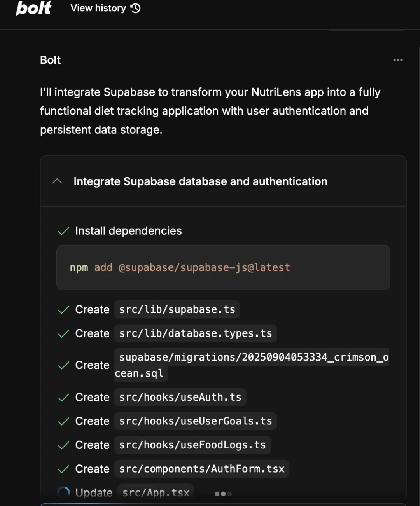Click the npm add supabase-js command block
This screenshot has width=420, height=506.
223,267
